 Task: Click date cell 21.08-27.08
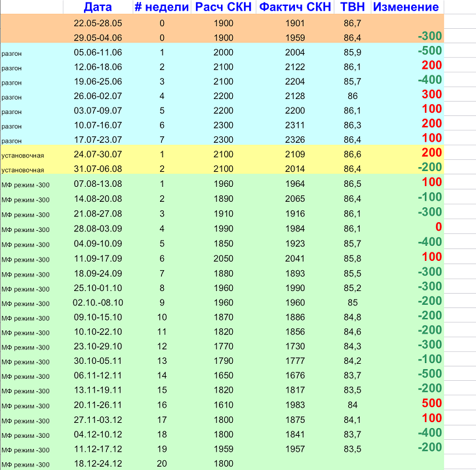tap(98, 214)
